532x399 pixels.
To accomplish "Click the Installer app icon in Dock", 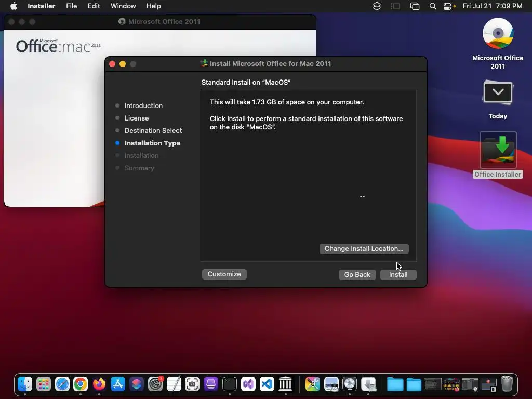I will tap(368, 384).
